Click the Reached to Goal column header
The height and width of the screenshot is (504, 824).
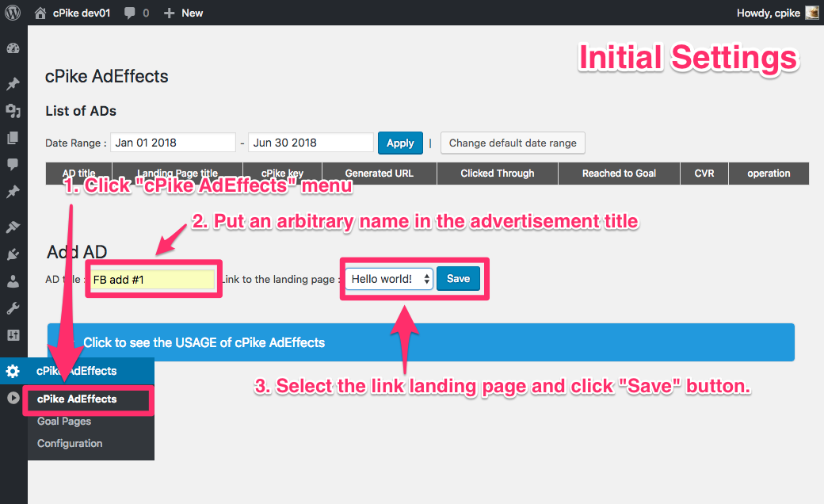pyautogui.click(x=619, y=174)
